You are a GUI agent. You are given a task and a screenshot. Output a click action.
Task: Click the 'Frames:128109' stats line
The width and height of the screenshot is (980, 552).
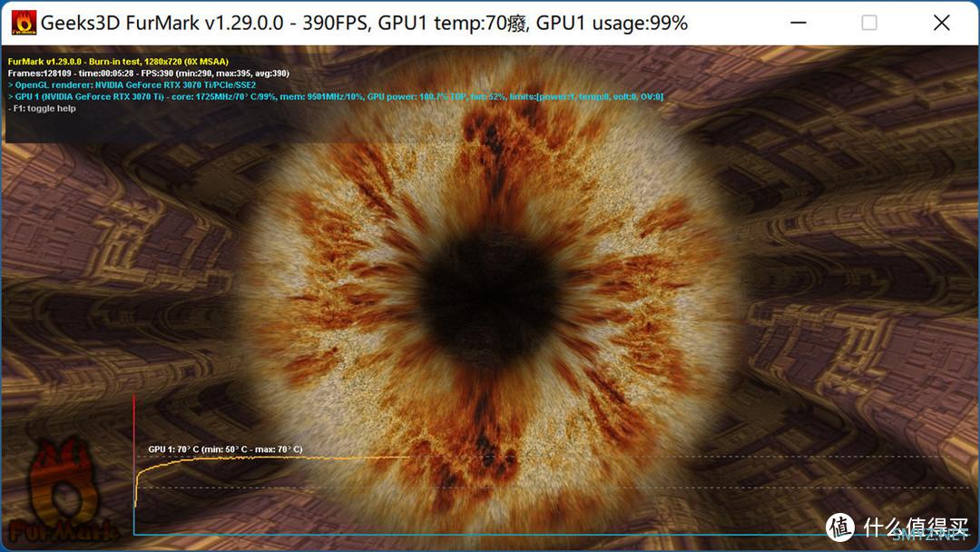pyautogui.click(x=148, y=74)
